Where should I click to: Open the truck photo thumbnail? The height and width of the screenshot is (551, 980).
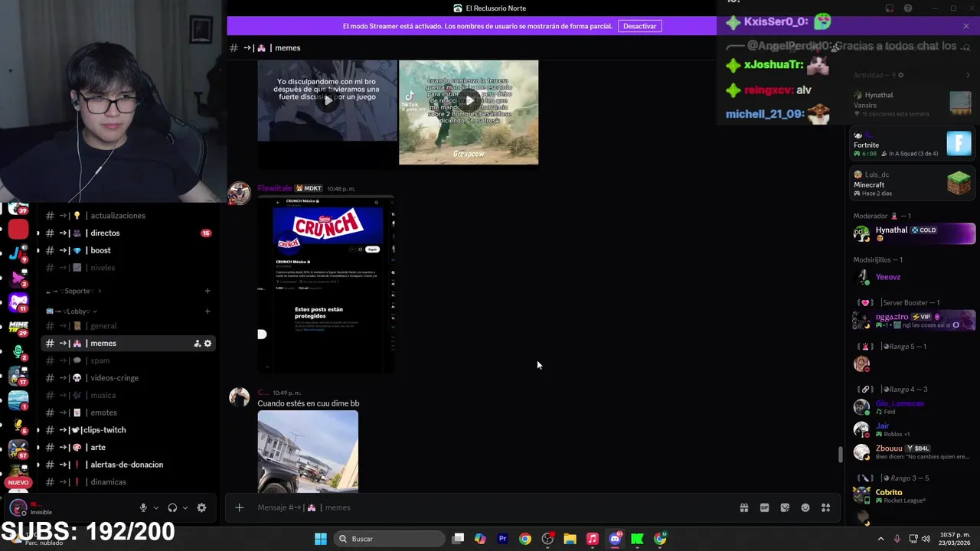coord(308,452)
